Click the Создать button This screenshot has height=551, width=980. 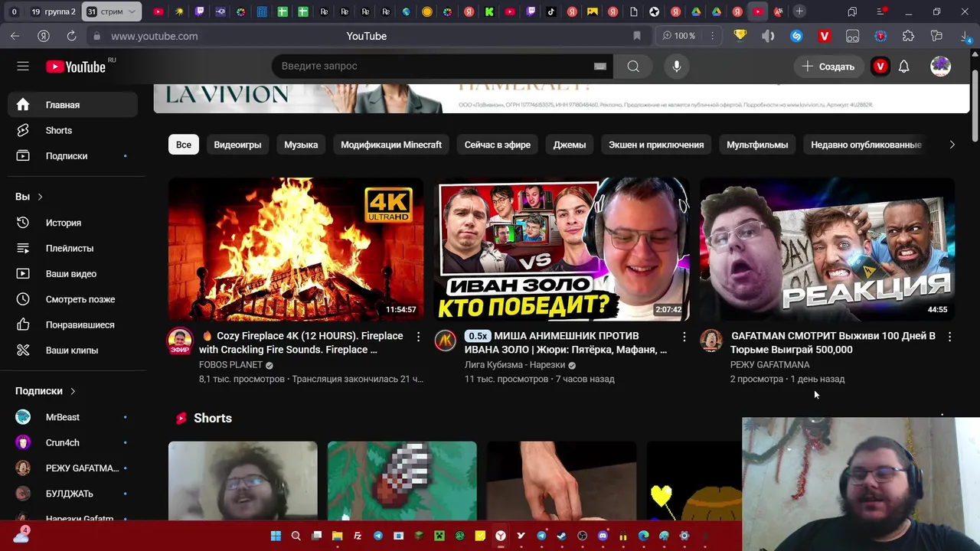point(828,67)
